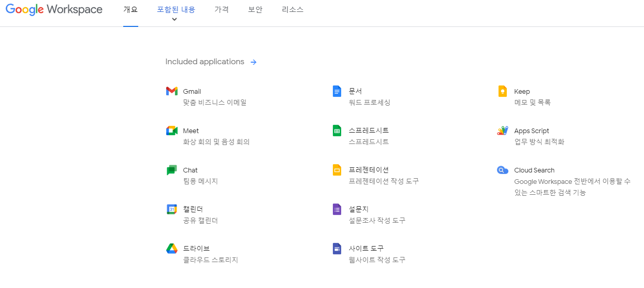Click the Google Workspace logo
The width and height of the screenshot is (644, 288).
tap(54, 9)
